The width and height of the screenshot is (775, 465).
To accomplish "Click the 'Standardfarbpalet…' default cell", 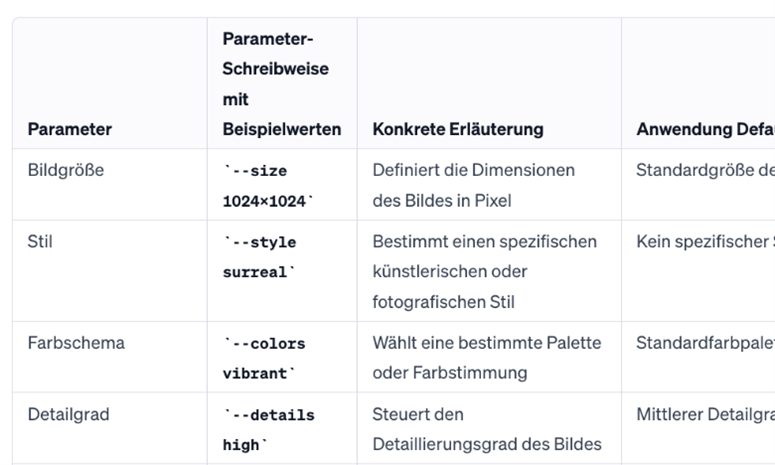I will click(704, 342).
